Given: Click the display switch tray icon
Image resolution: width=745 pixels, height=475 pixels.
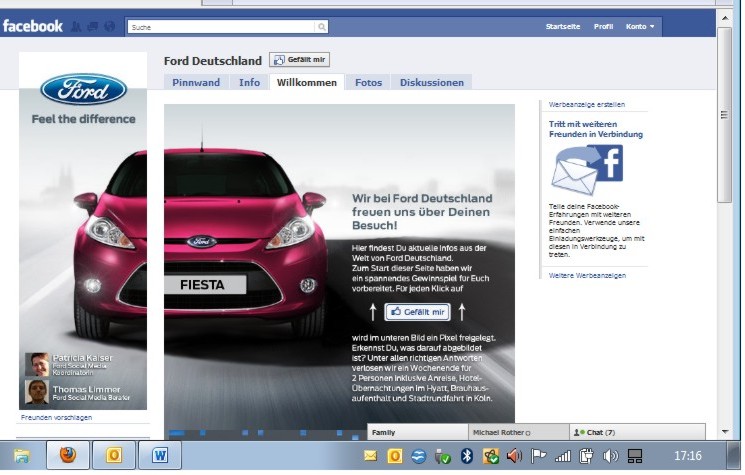Looking at the screenshot, I should click(635, 456).
